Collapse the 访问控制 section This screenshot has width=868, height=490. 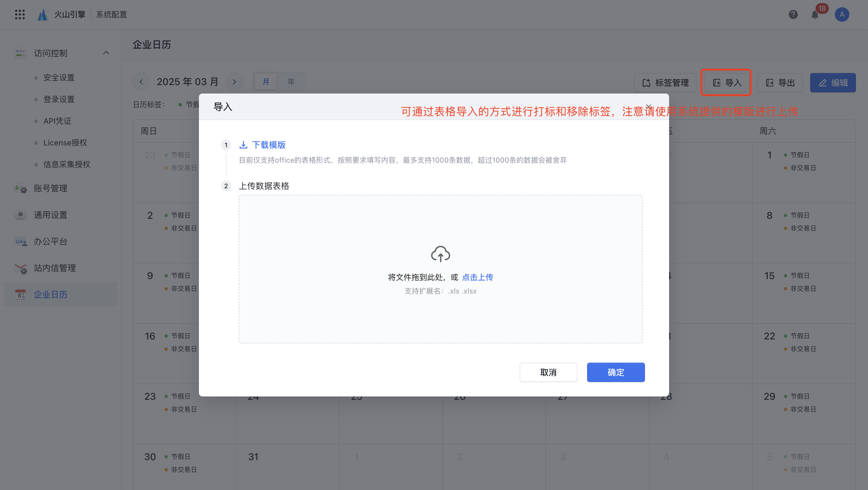[x=106, y=53]
